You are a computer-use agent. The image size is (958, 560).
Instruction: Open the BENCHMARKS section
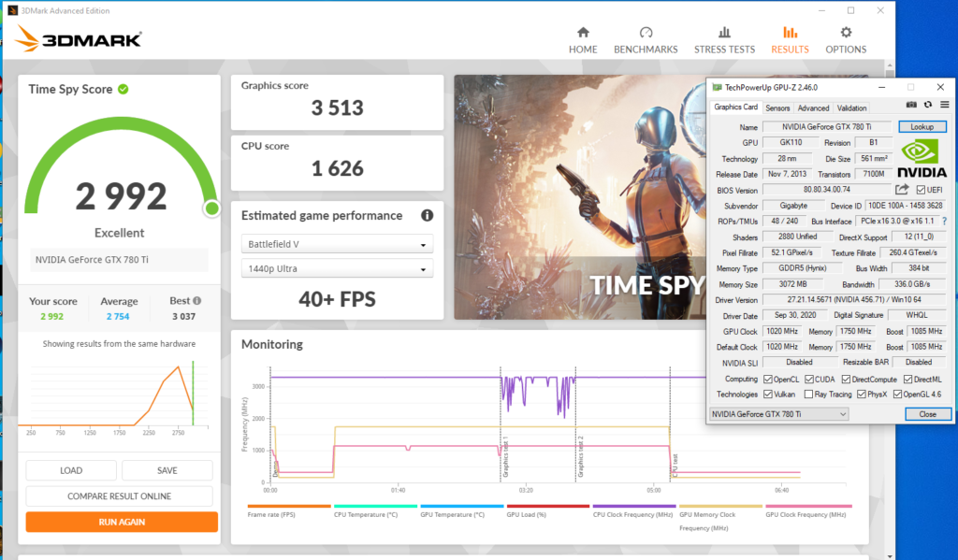coord(646,40)
